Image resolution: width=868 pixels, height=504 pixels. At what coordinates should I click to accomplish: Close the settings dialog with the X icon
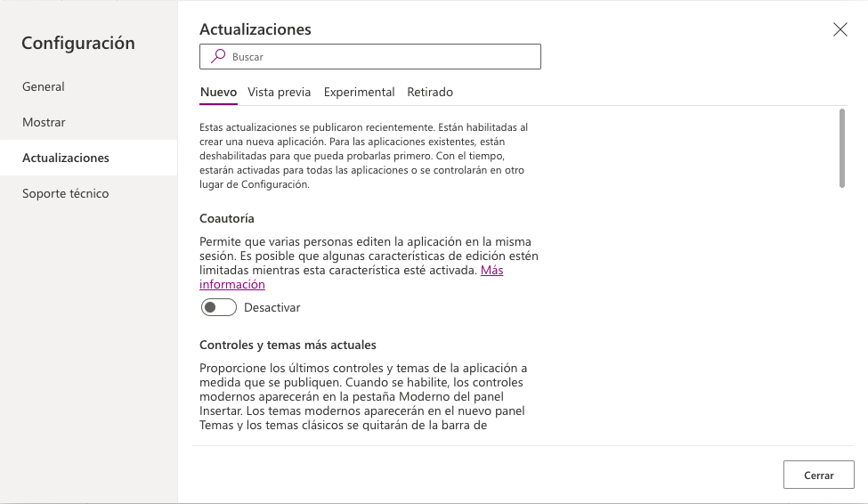tap(840, 29)
